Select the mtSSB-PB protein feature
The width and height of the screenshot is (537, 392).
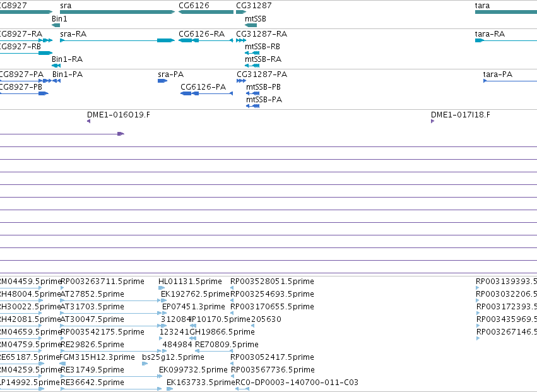click(253, 93)
